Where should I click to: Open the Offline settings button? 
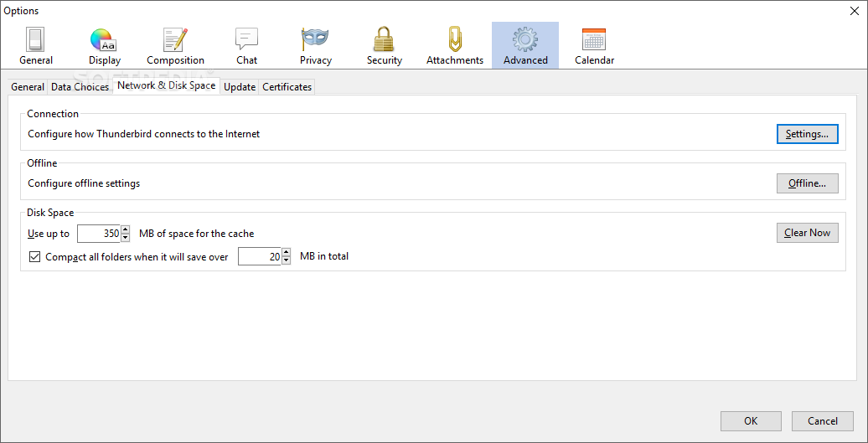pyautogui.click(x=807, y=183)
